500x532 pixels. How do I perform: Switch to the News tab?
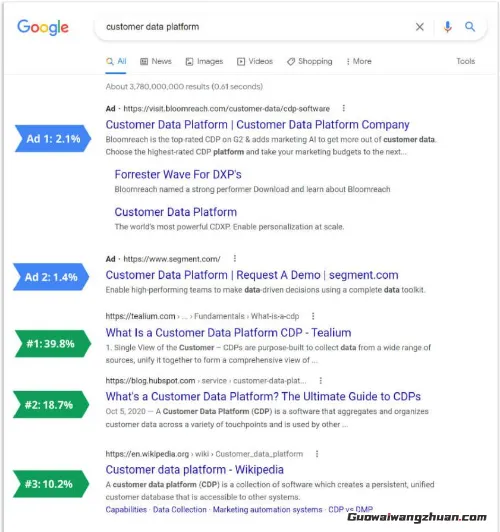(x=156, y=61)
